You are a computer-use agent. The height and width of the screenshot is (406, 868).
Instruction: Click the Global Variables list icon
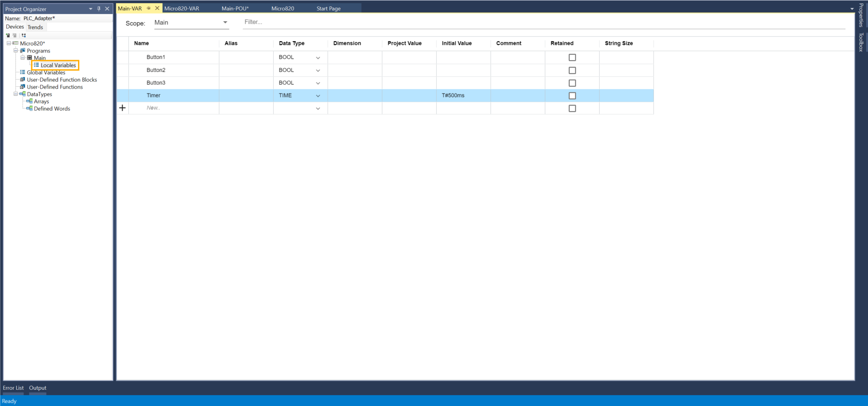click(23, 72)
